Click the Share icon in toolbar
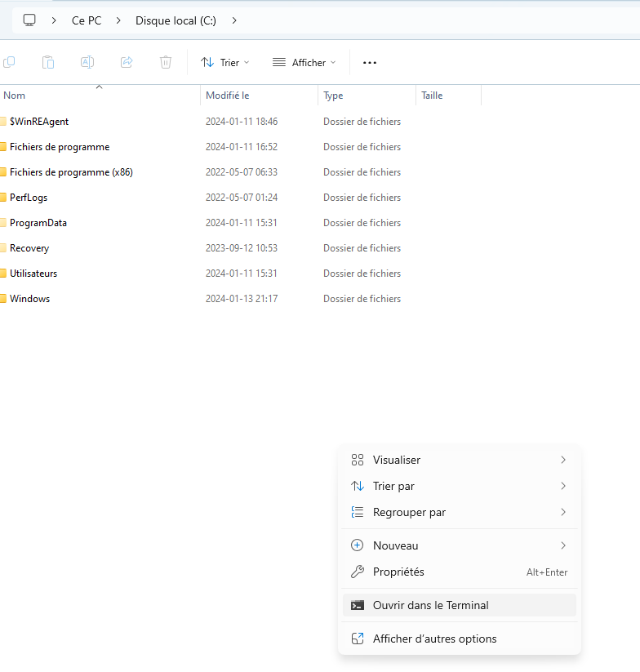The height and width of the screenshot is (672, 640). (127, 62)
